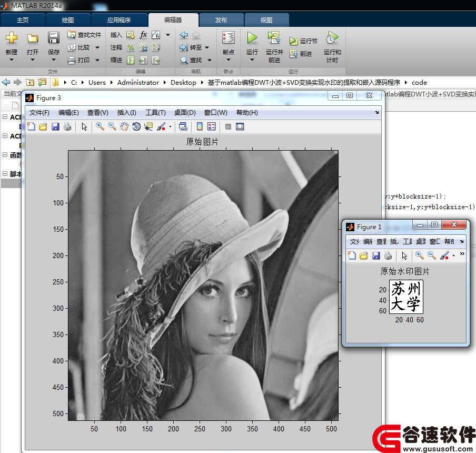Click the 断点 (Breakpoints) icon
This screenshot has width=476, height=453.
[229, 38]
